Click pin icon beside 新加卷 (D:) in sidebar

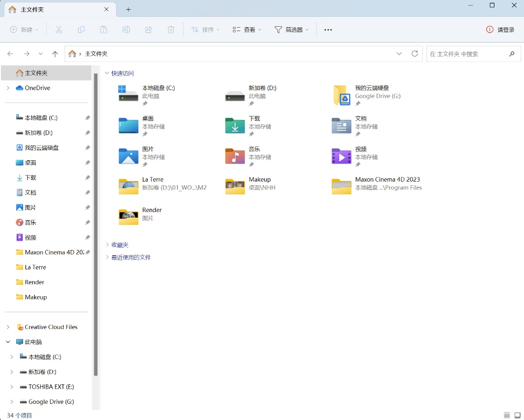pyautogui.click(x=87, y=133)
